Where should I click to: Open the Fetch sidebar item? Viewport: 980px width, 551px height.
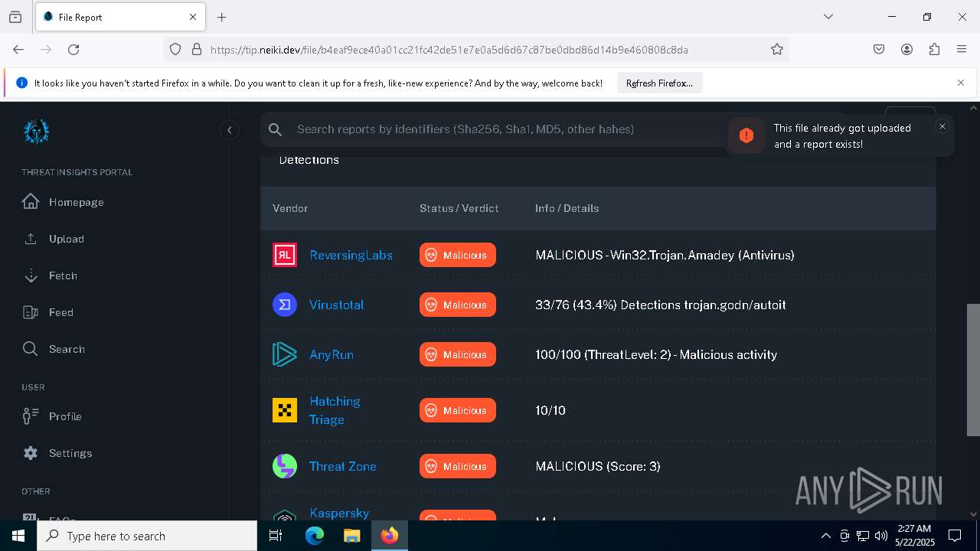click(x=50, y=275)
